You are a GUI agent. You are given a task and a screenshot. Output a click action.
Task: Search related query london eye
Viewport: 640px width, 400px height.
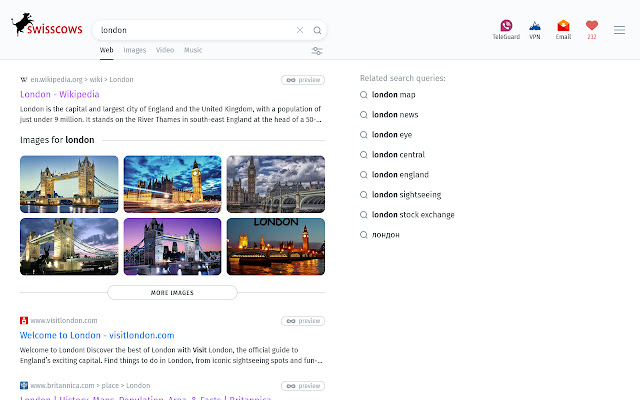point(392,135)
